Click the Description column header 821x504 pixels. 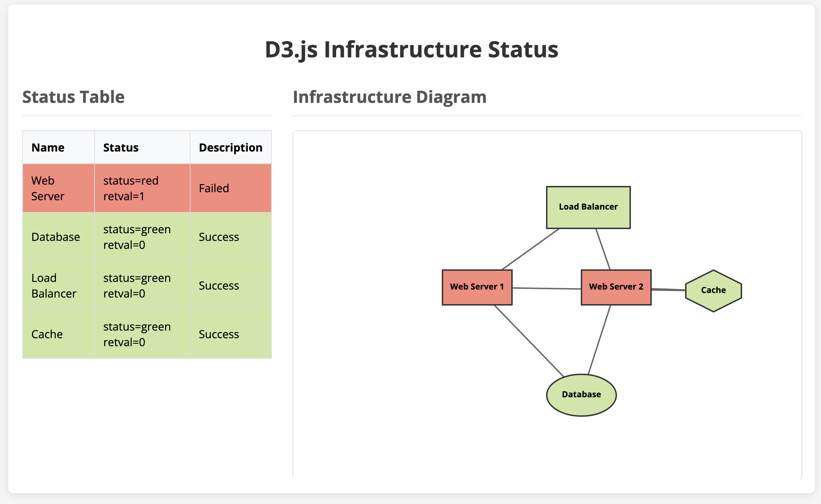(231, 147)
